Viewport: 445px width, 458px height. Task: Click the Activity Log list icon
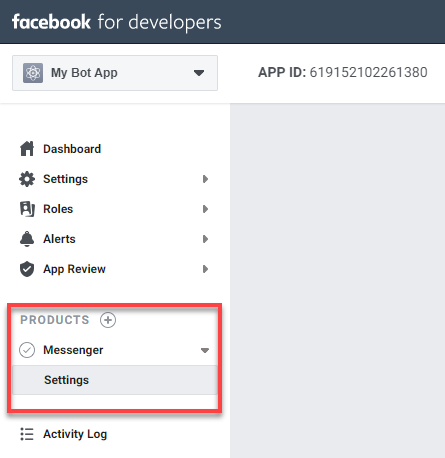pos(27,434)
